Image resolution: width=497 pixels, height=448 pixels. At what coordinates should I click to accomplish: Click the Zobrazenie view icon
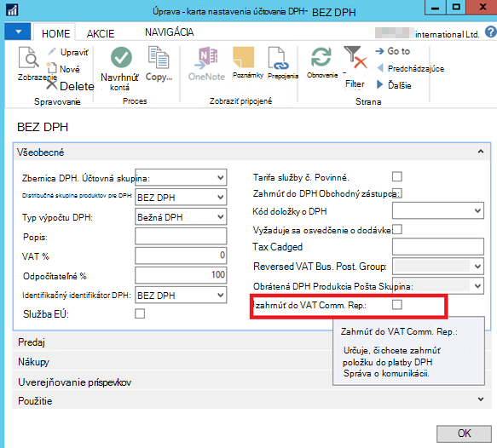28,57
